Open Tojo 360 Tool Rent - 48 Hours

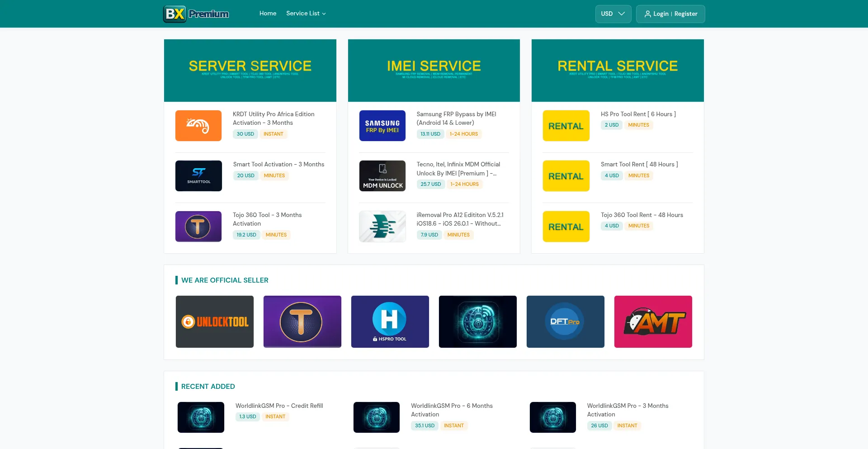pyautogui.click(x=642, y=215)
